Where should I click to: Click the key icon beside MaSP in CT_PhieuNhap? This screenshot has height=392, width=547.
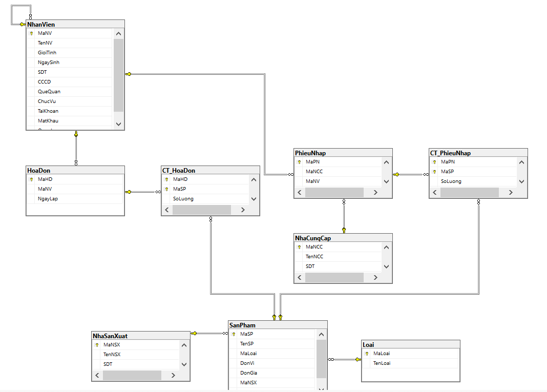[x=434, y=172]
